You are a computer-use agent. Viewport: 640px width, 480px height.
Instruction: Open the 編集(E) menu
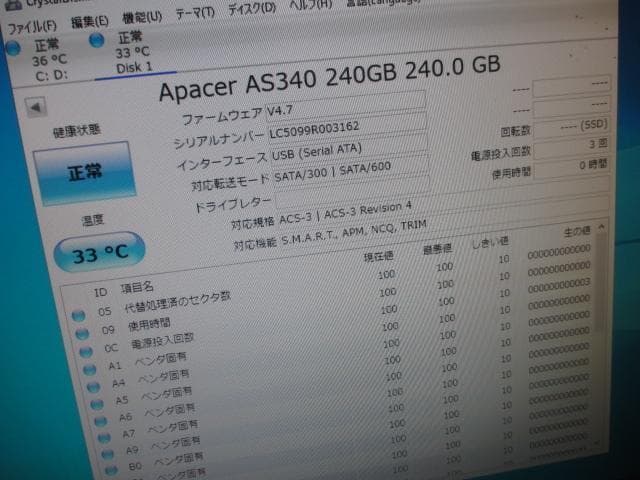point(90,22)
